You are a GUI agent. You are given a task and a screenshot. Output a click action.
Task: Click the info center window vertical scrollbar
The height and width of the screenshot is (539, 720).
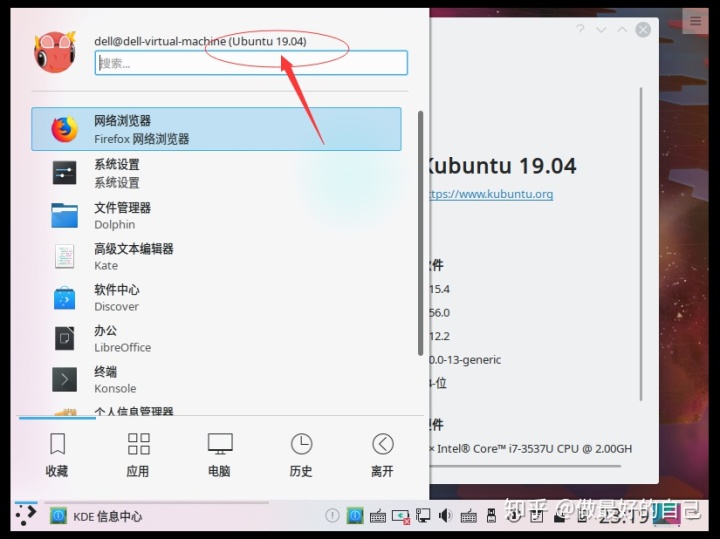click(641, 243)
